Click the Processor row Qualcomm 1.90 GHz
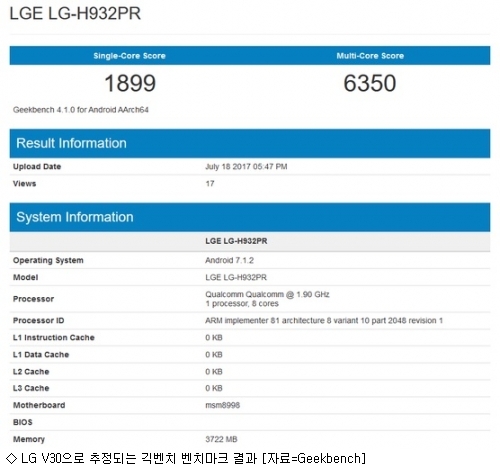Viewport: 500px width, 470px height. tap(250, 299)
